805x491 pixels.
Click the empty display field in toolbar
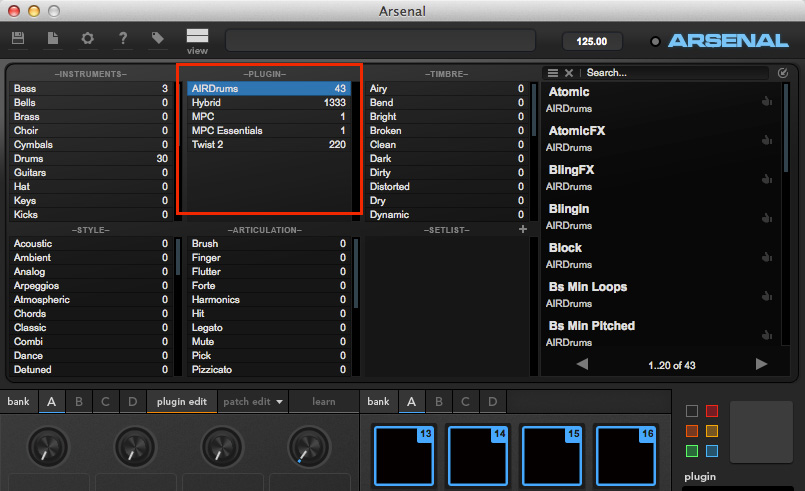click(380, 40)
